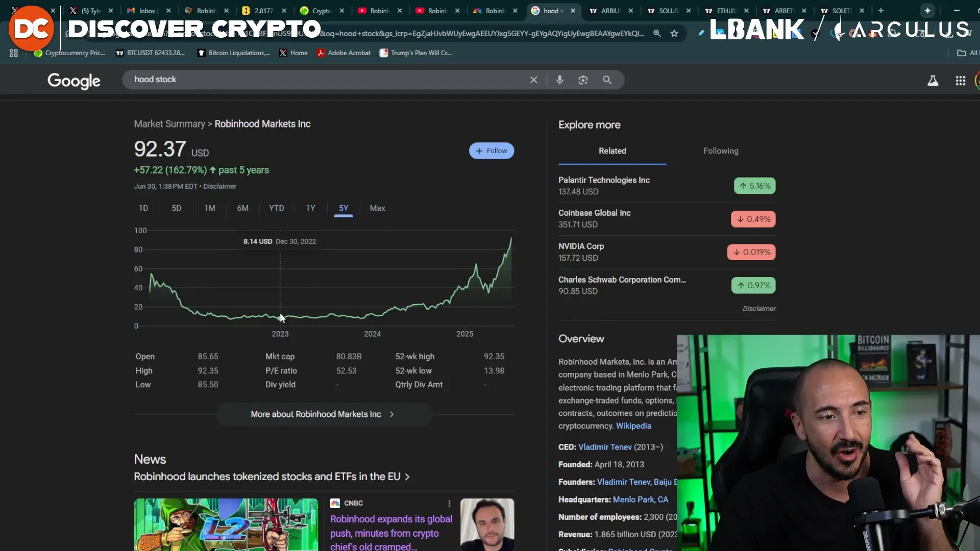Screen dimensions: 980x551
Task: Click Palantir up 5.16% badge
Action: coord(754,186)
